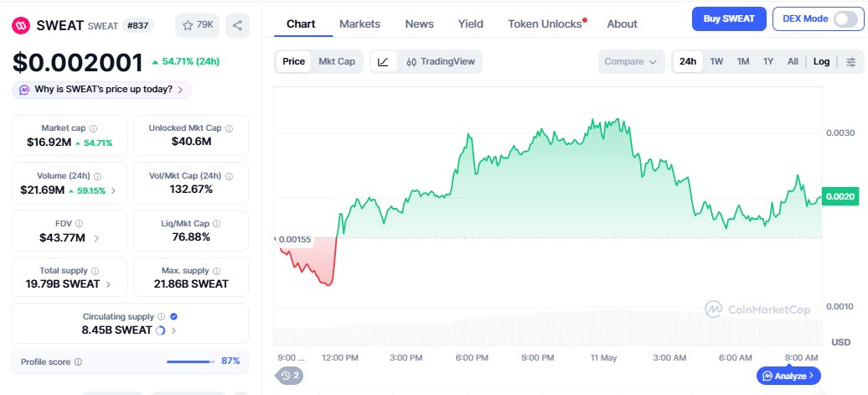Click Market cap info icon
The image size is (868, 395).
pyautogui.click(x=93, y=128)
